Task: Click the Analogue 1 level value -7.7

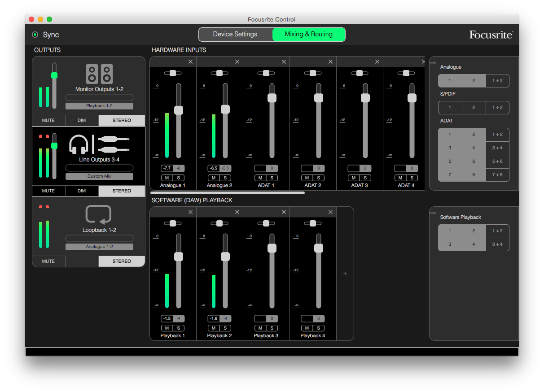Action: [167, 168]
